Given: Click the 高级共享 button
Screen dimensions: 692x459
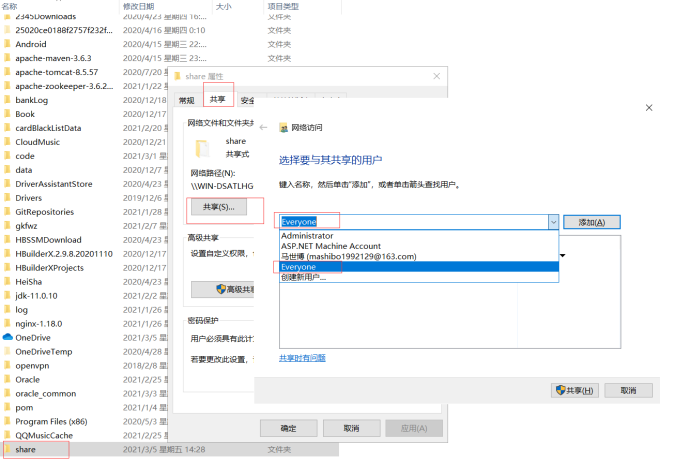Looking at the screenshot, I should (x=223, y=290).
